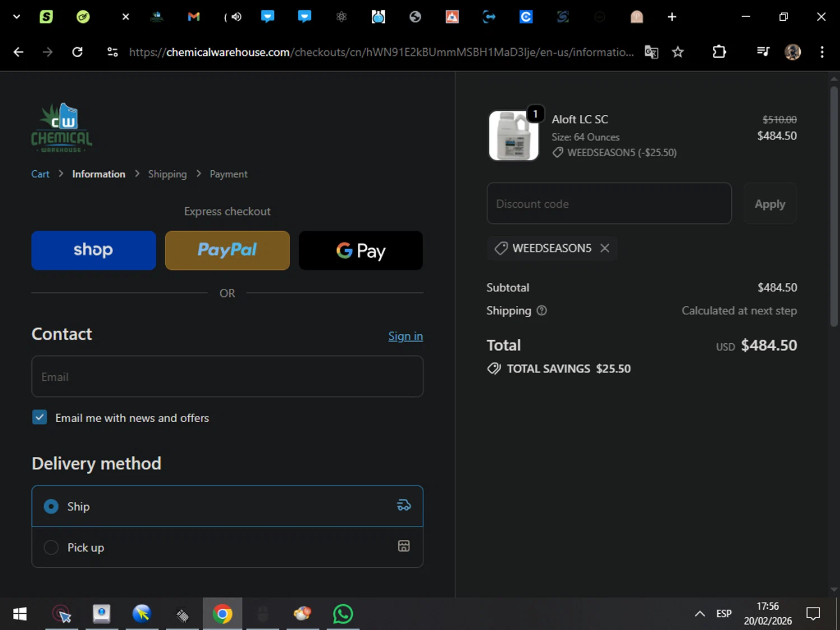This screenshot has height=630, width=840.
Task: Open WhatsApp from the taskbar
Action: click(x=343, y=614)
